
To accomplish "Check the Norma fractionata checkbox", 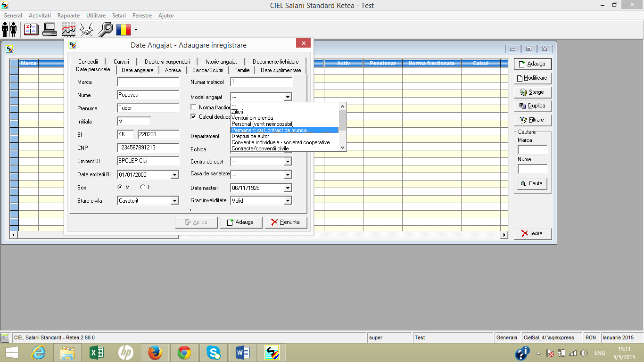I will [x=193, y=107].
